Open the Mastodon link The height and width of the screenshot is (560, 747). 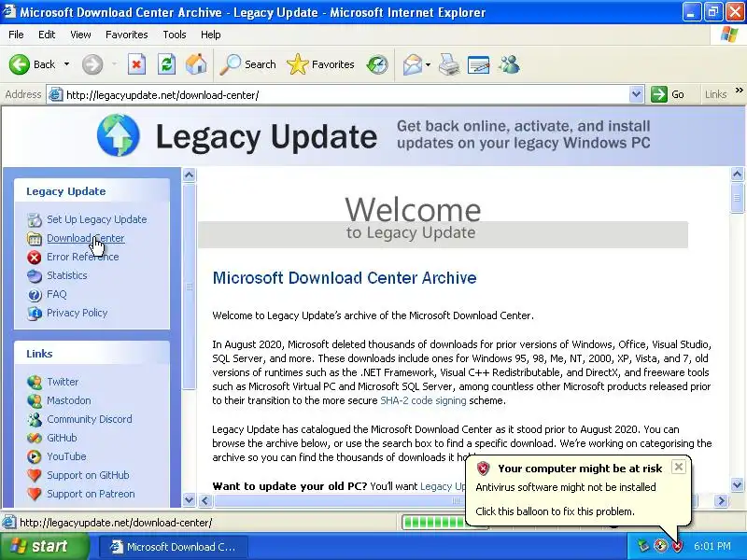pyautogui.click(x=68, y=400)
